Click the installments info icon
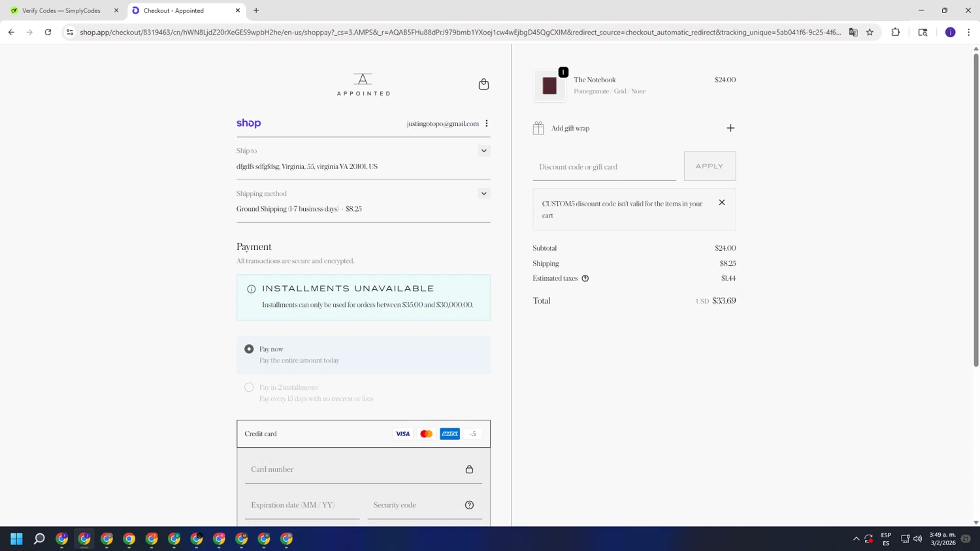Viewport: 980px width, 551px height. 251,289
